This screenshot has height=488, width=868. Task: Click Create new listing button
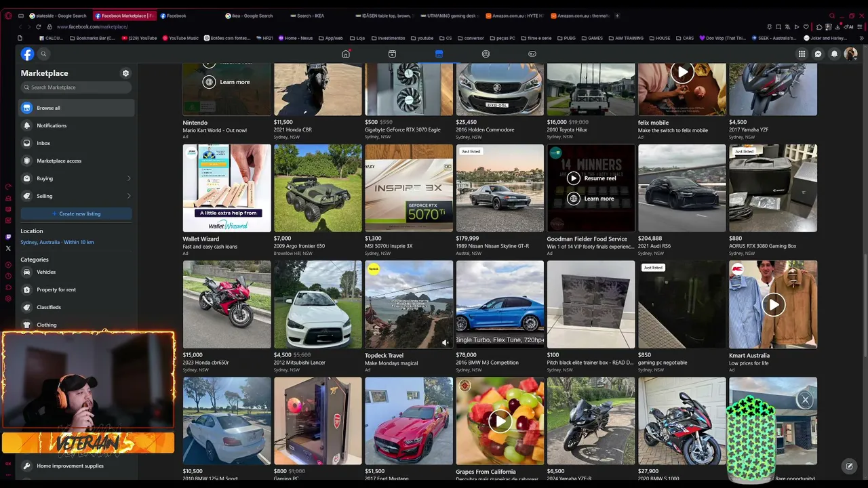[x=77, y=213]
